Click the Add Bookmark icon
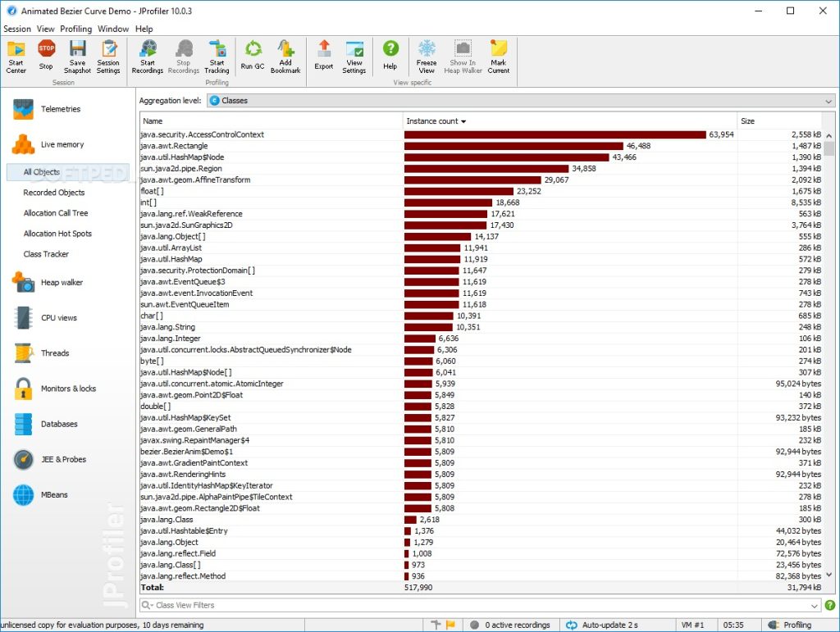Viewport: 840px width, 632px height. pyautogui.click(x=285, y=56)
